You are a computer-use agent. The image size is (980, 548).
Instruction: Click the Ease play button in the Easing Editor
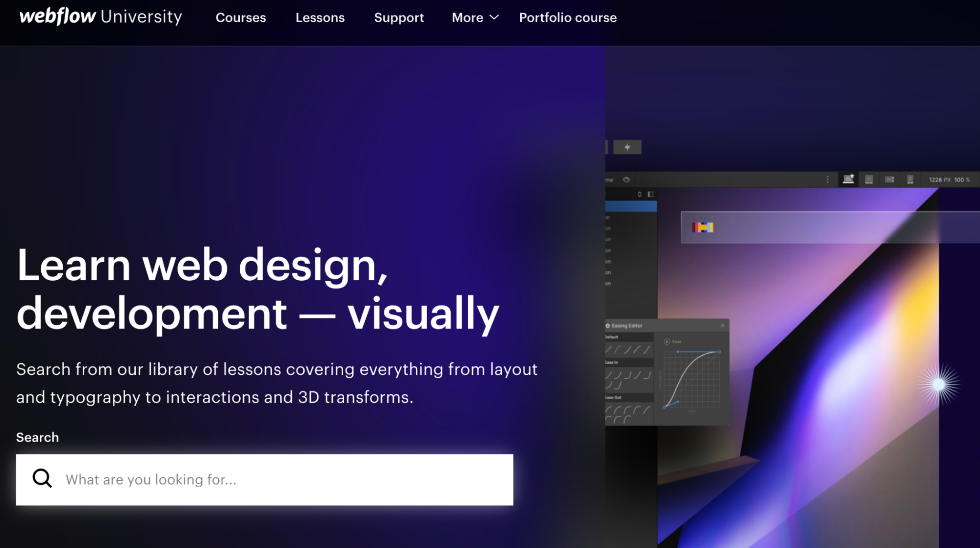[667, 341]
